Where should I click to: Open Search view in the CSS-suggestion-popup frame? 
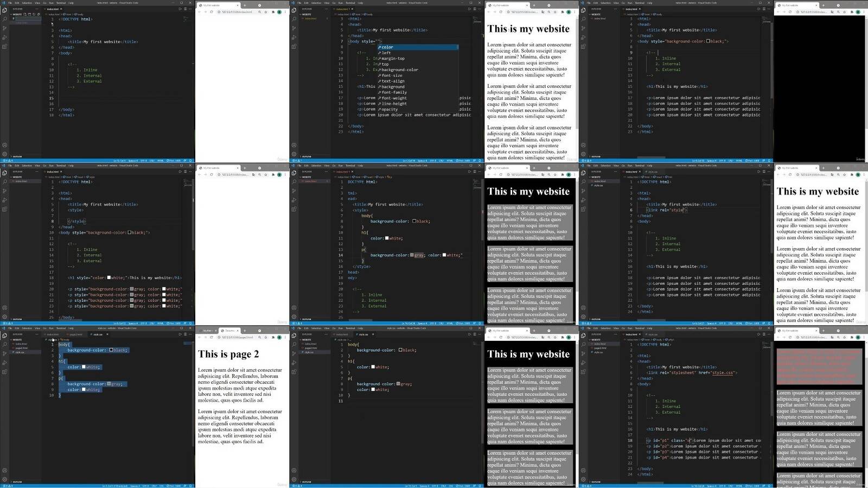click(x=294, y=19)
